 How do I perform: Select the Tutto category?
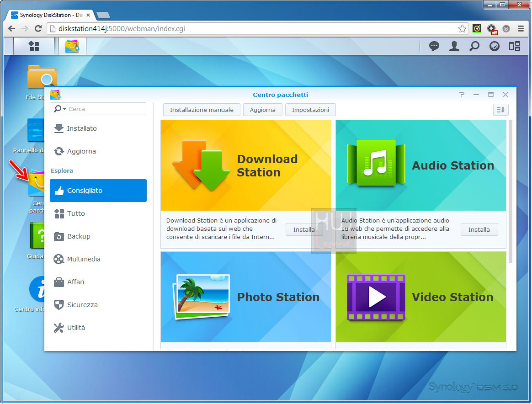98,213
